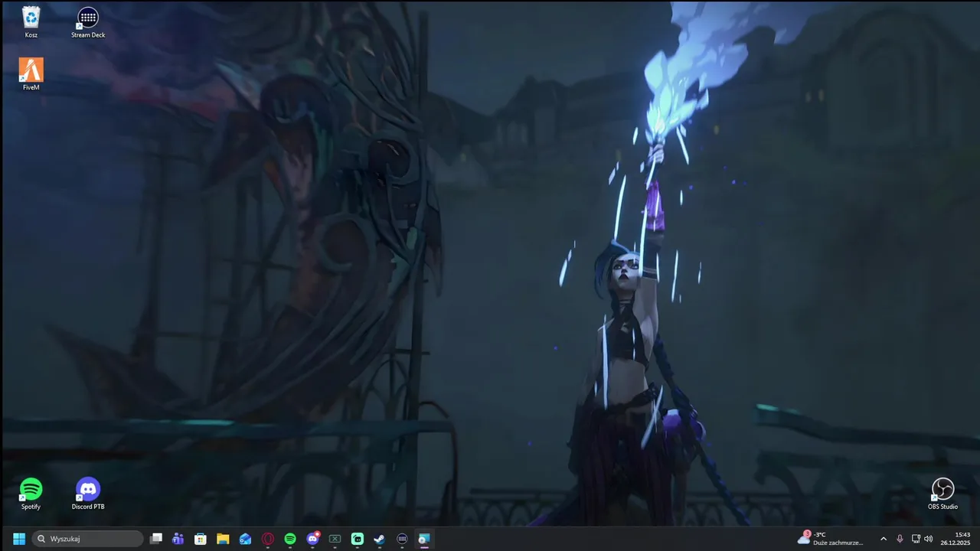Switch to Steam in the taskbar
The width and height of the screenshot is (980, 551).
(380, 539)
